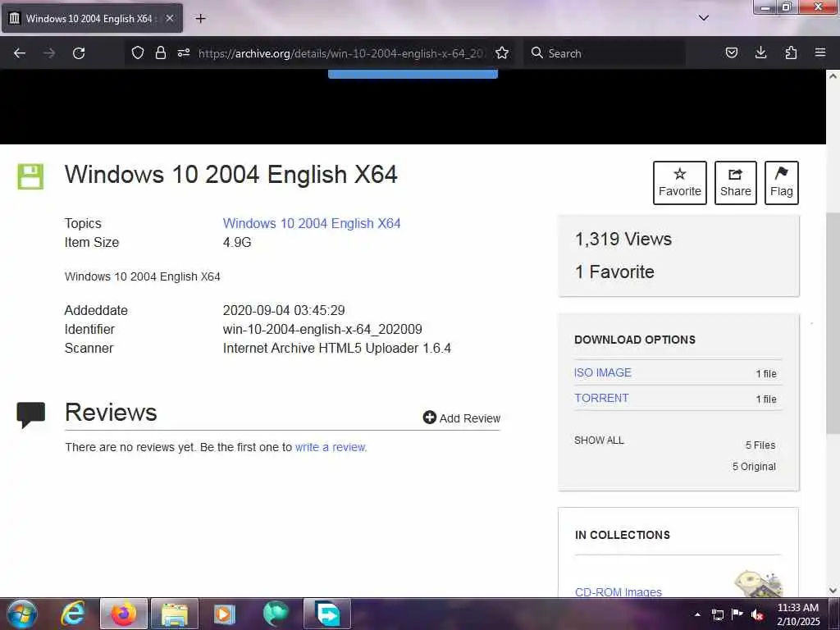
Task: Open the CD-ROM Images collection link
Action: pos(619,592)
